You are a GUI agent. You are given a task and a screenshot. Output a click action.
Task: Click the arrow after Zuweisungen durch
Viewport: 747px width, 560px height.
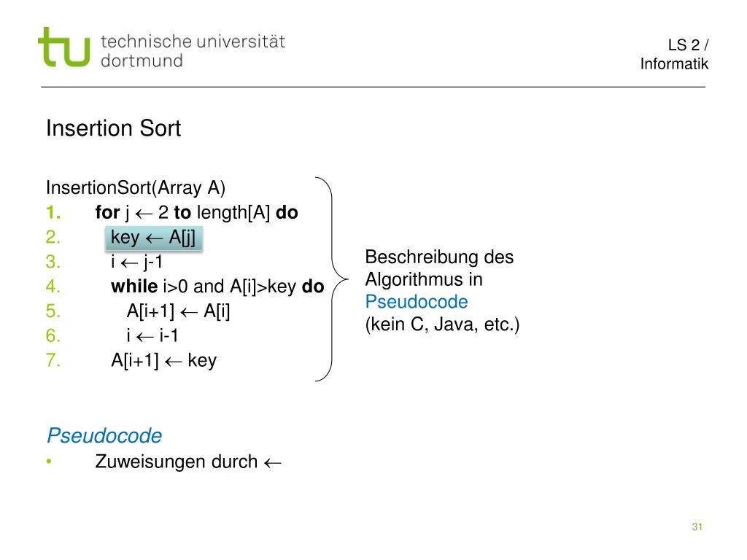273,463
